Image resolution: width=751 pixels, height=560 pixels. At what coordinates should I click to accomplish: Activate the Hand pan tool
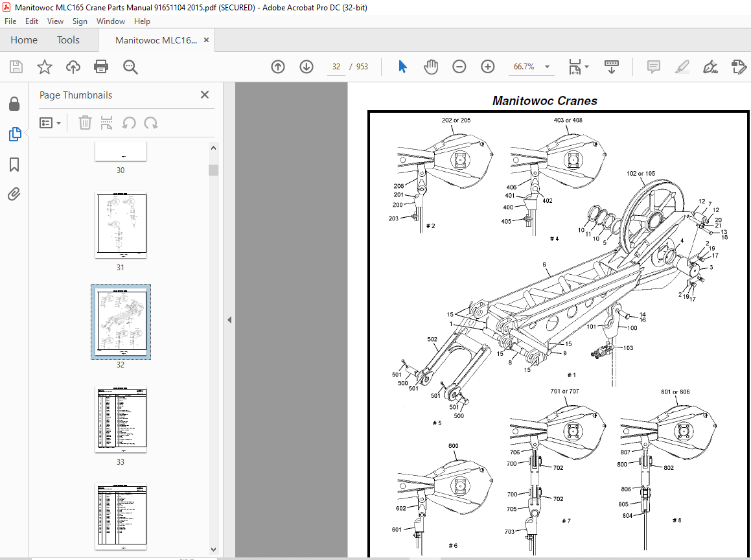[431, 67]
